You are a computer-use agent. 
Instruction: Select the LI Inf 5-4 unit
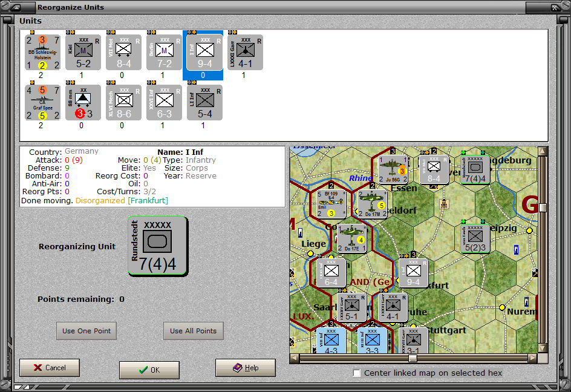[204, 103]
